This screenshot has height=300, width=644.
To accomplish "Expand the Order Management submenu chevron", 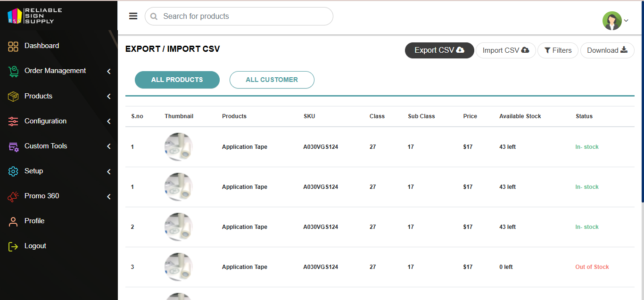I will (x=109, y=71).
